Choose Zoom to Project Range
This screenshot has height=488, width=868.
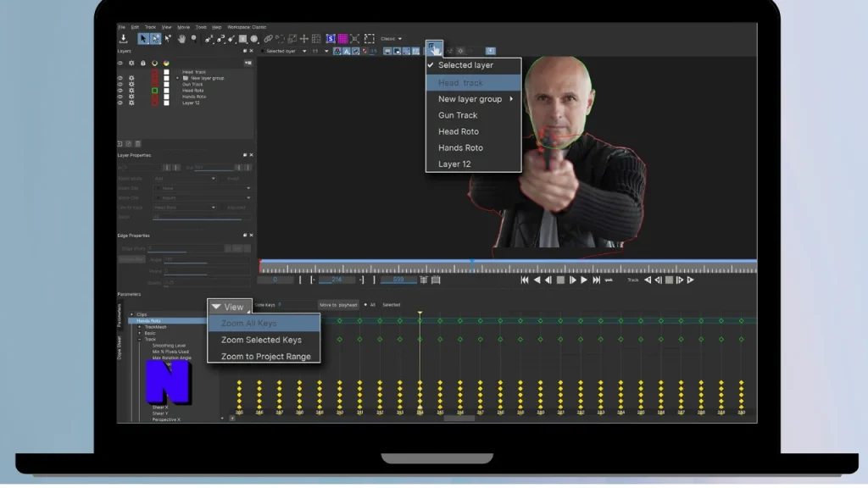(264, 357)
